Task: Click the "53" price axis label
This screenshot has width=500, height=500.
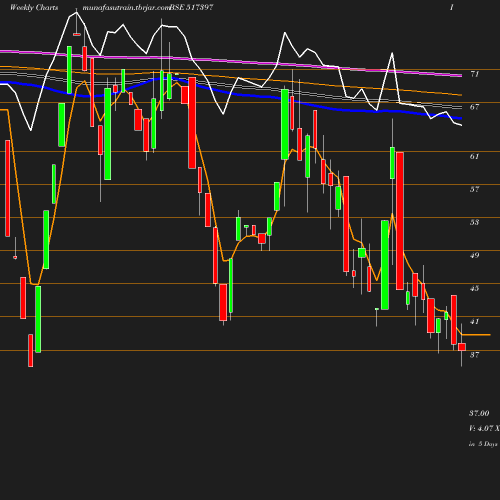Action: [475, 222]
